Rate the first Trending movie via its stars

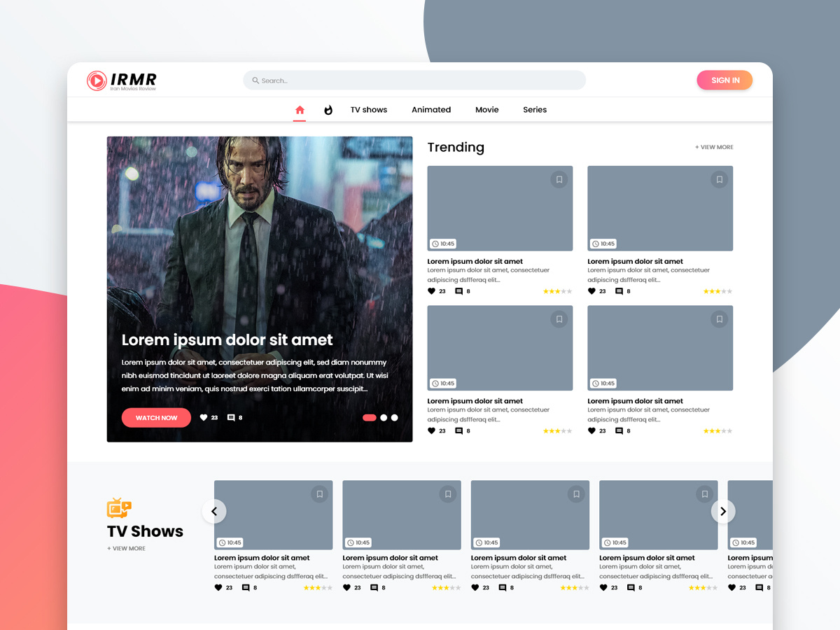click(x=557, y=290)
